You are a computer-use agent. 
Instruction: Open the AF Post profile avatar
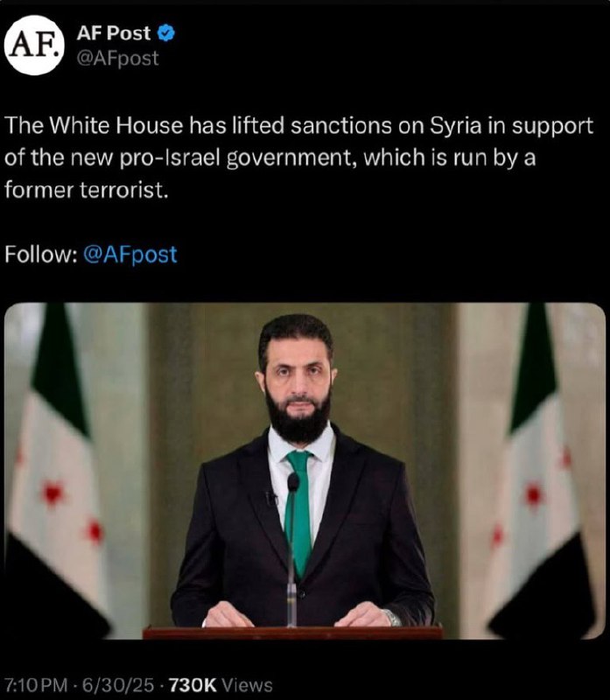click(x=34, y=45)
